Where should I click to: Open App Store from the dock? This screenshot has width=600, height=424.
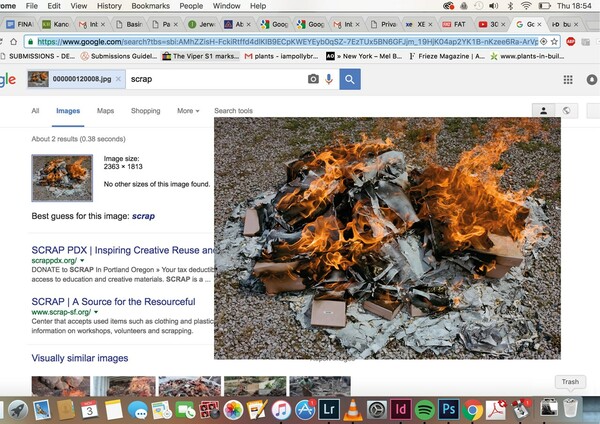305,410
